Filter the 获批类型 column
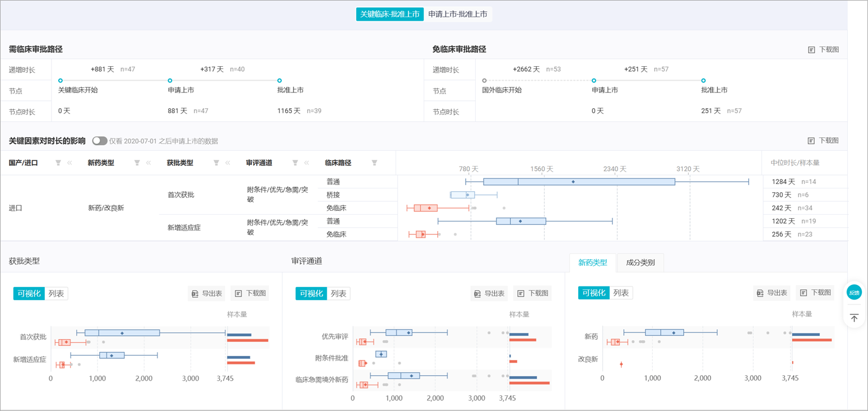Viewport: 868px width, 411px height. tap(216, 163)
